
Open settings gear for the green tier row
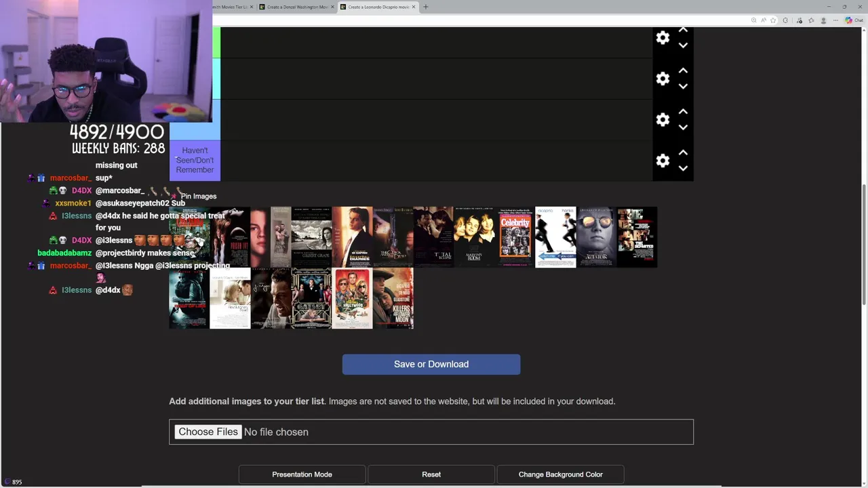click(663, 38)
